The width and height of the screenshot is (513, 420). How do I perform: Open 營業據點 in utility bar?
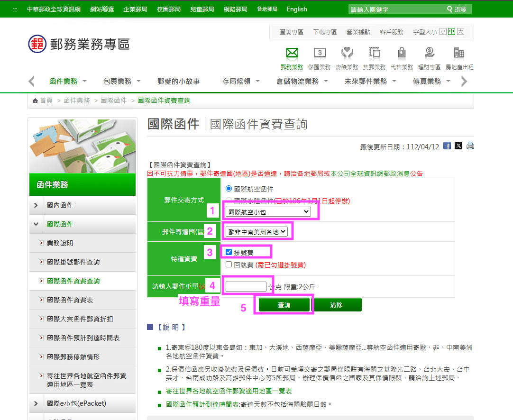click(x=358, y=32)
